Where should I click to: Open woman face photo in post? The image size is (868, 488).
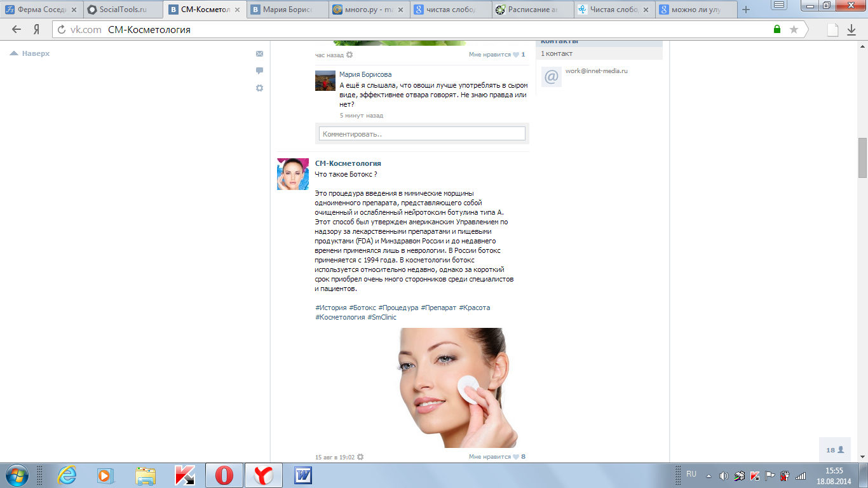pyautogui.click(x=459, y=388)
